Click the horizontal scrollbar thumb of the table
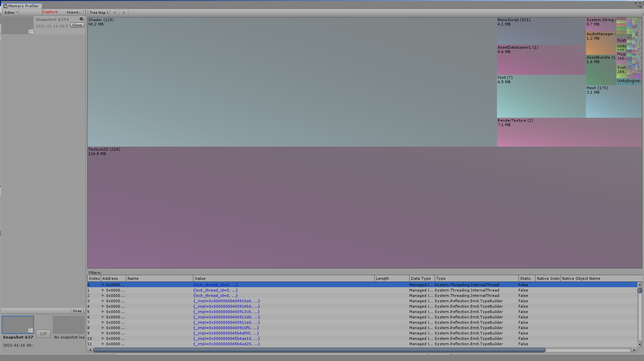Viewport: 644px width, 361px height. (319, 350)
